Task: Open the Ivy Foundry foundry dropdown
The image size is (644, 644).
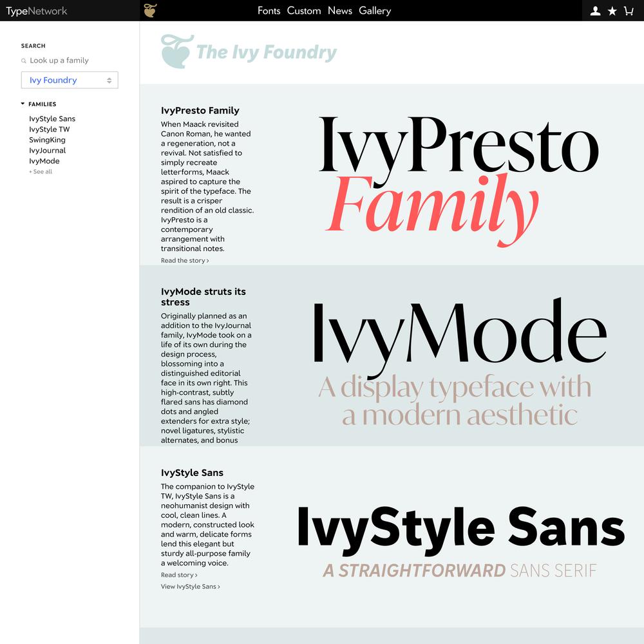Action: point(70,80)
